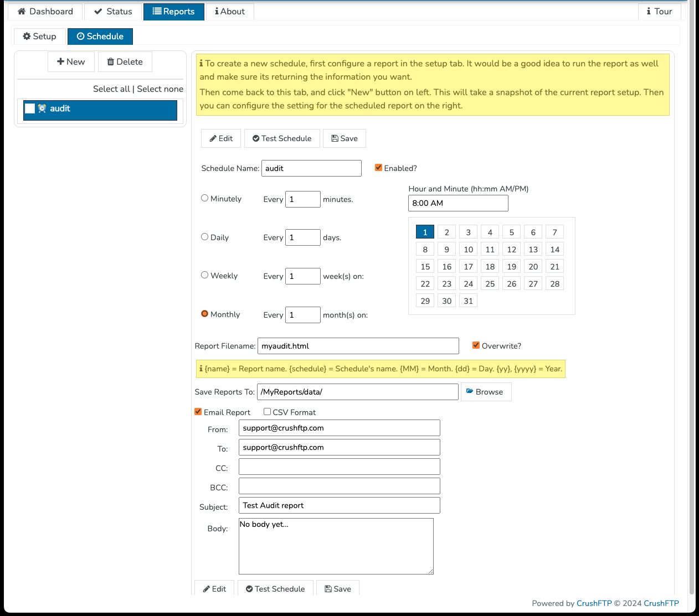Tick the checkbox beside the audit schedule
Viewport: 699px width, 616px height.
point(30,108)
